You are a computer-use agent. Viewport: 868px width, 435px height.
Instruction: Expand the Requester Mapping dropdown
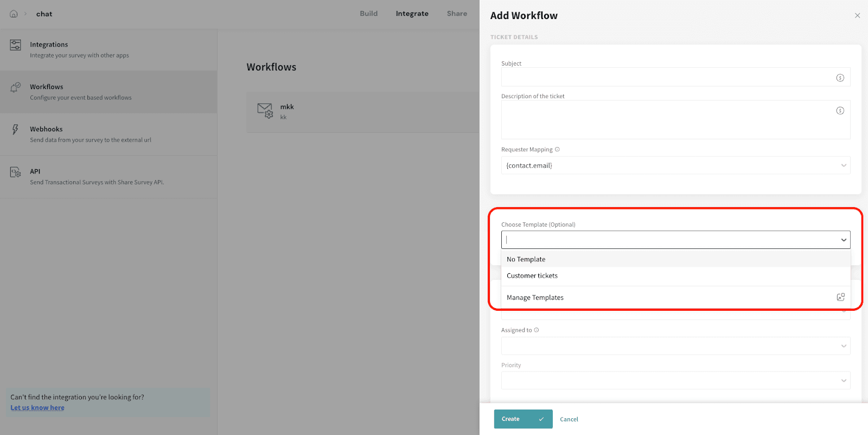[x=844, y=165]
